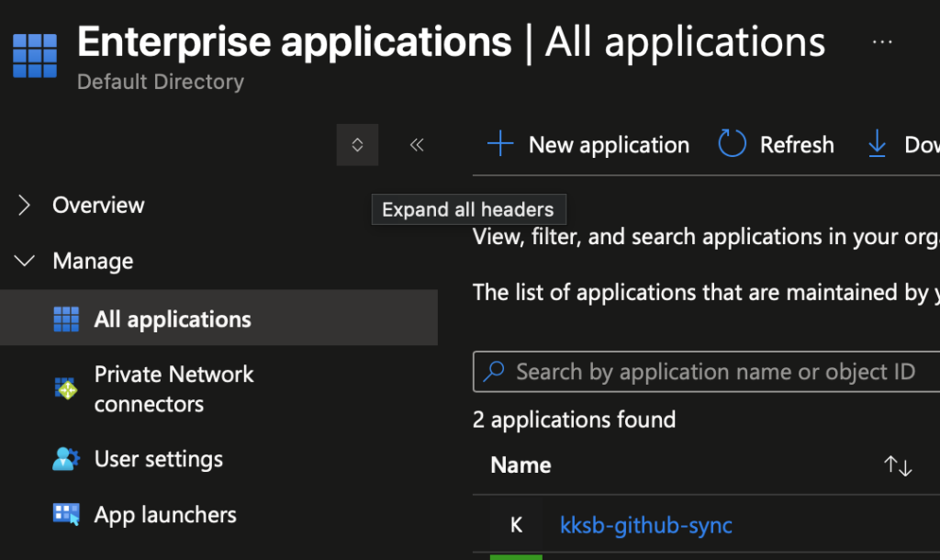Viewport: 940px width, 560px height.
Task: Expand the Overview section chevron
Action: pos(25,206)
